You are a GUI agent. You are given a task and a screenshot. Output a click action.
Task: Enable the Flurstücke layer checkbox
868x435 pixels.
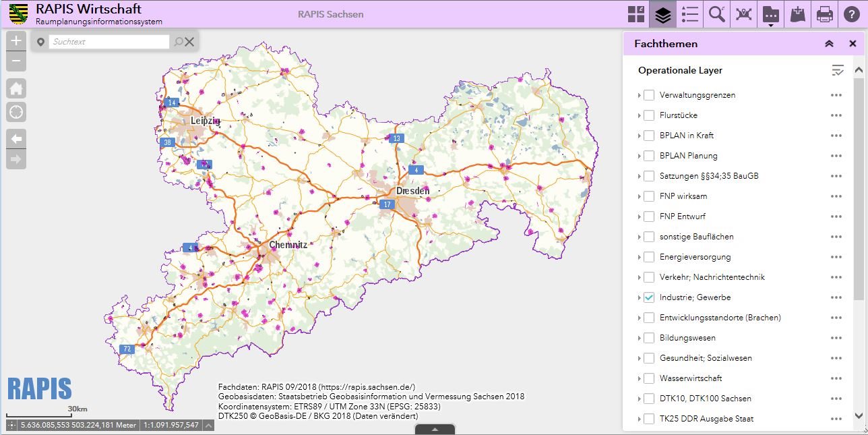(x=649, y=115)
